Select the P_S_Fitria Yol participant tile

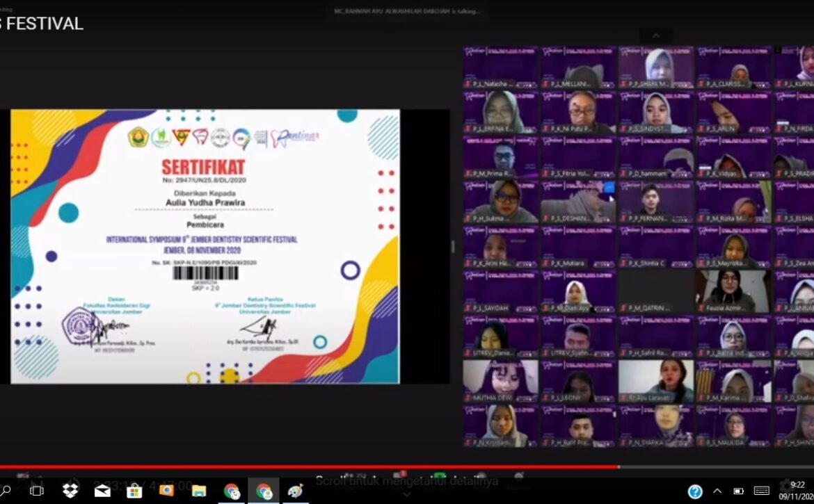pyautogui.click(x=578, y=157)
